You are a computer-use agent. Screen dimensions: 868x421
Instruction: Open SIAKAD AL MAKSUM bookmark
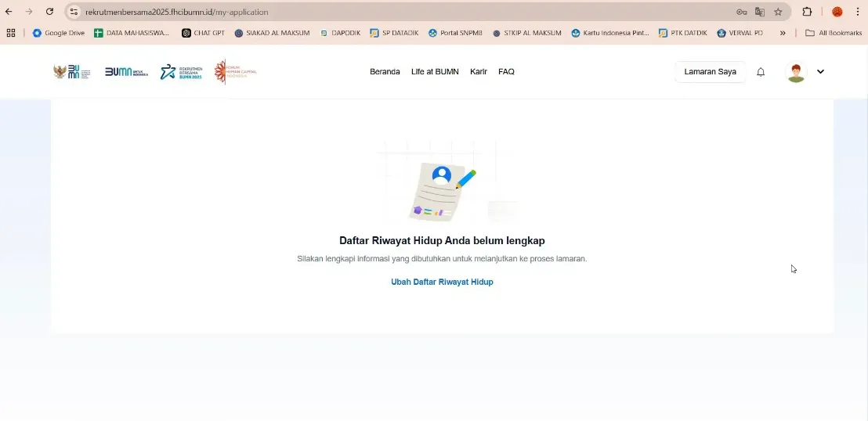pos(272,33)
